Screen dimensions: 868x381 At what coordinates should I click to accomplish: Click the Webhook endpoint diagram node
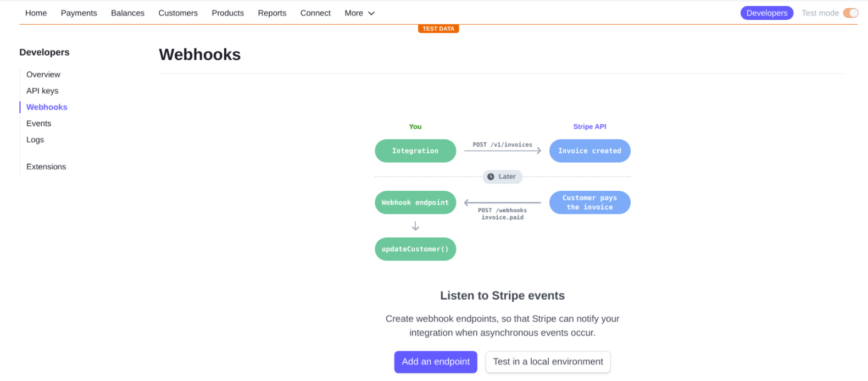tap(415, 202)
